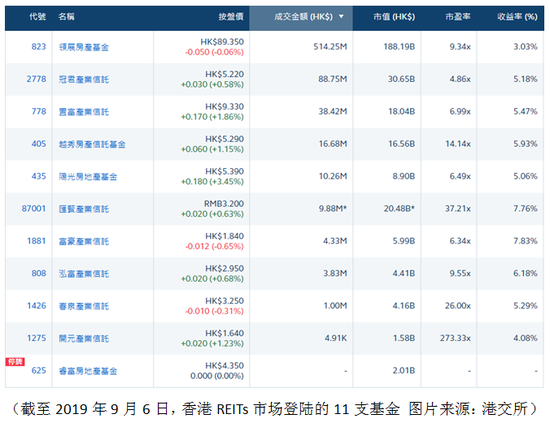This screenshot has width=550, height=423.
Task: Open the 開元產業信託 link
Action: 84,338
